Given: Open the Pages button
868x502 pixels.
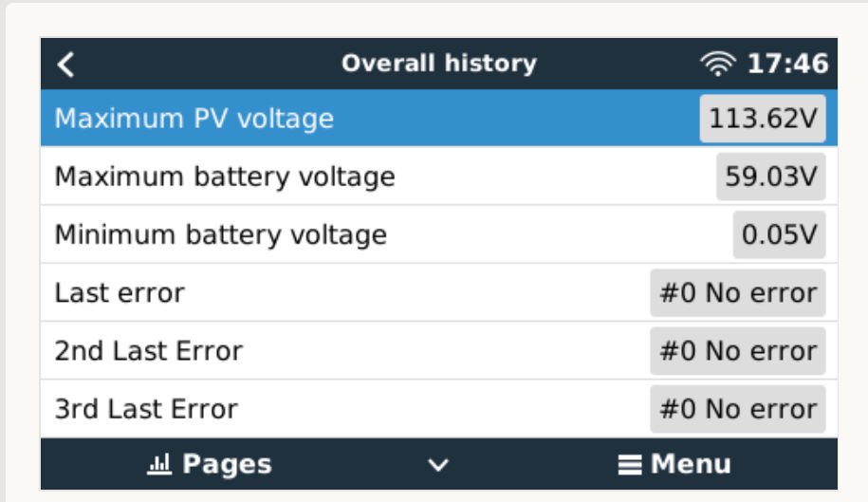Looking at the screenshot, I should (x=211, y=465).
